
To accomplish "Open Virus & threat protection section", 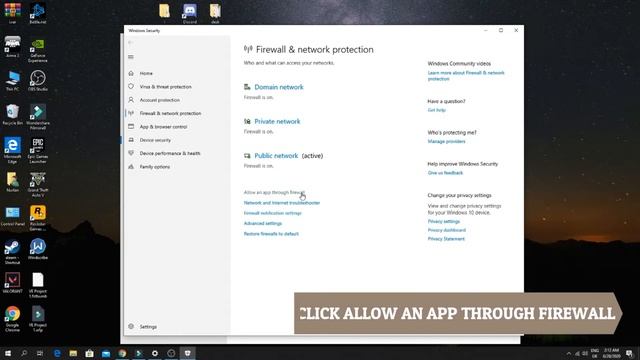I will click(165, 87).
